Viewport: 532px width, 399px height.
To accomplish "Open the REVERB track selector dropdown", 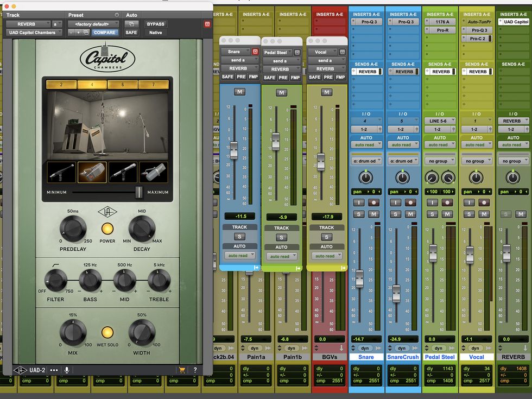I will (x=28, y=24).
